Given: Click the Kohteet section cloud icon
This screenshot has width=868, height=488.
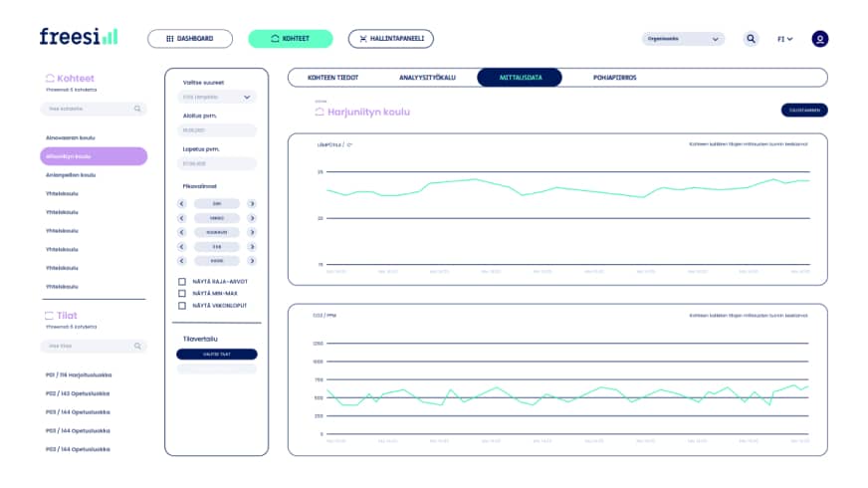Looking at the screenshot, I should 50,78.
